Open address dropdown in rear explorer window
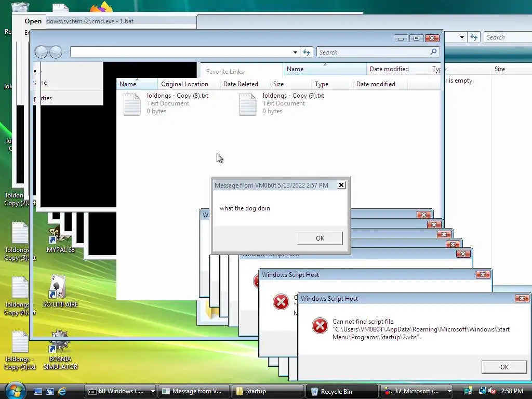This screenshot has height=399, width=532. (462, 37)
